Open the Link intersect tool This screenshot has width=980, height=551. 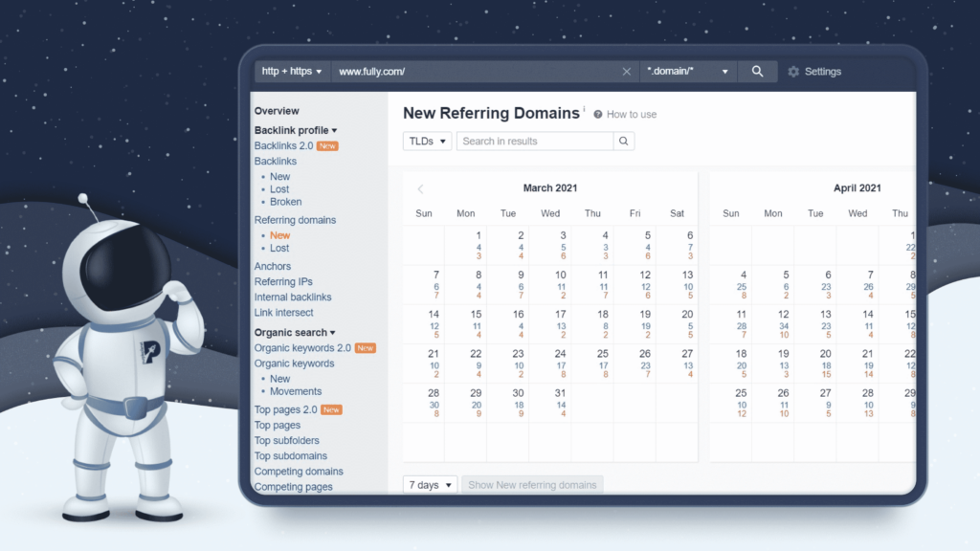(283, 313)
